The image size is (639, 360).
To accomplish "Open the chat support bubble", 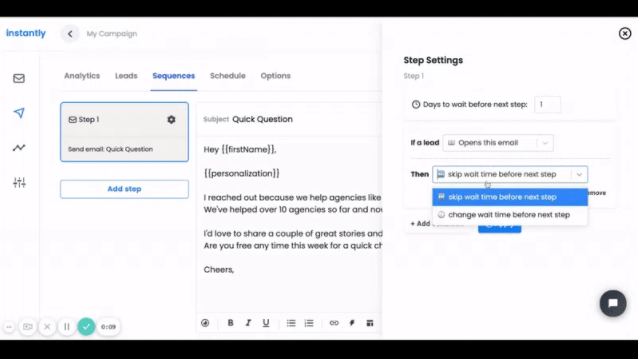I will pos(613,303).
